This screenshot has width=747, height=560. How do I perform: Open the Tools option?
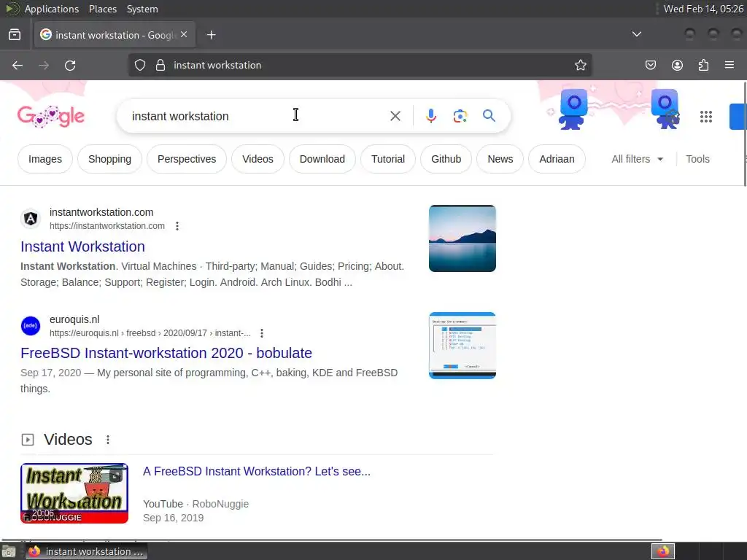697,159
